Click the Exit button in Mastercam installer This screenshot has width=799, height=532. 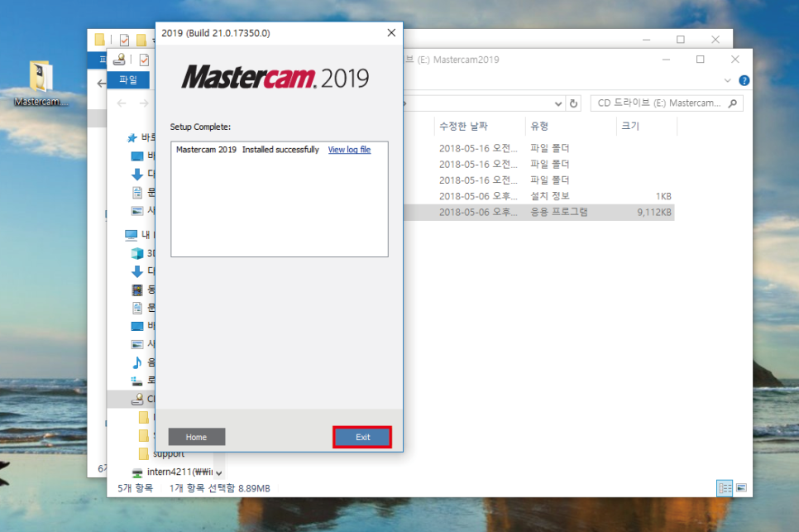click(x=362, y=437)
